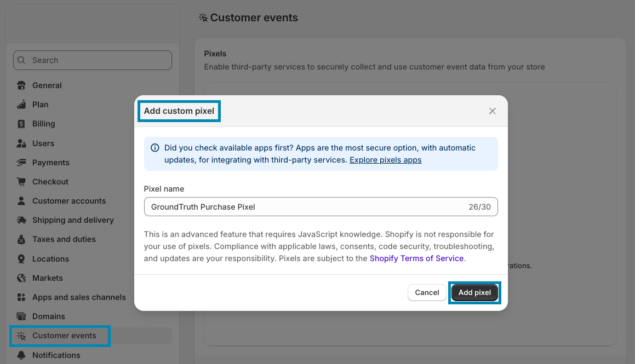Follow the Explore pixels apps link
635x364 pixels.
(385, 160)
